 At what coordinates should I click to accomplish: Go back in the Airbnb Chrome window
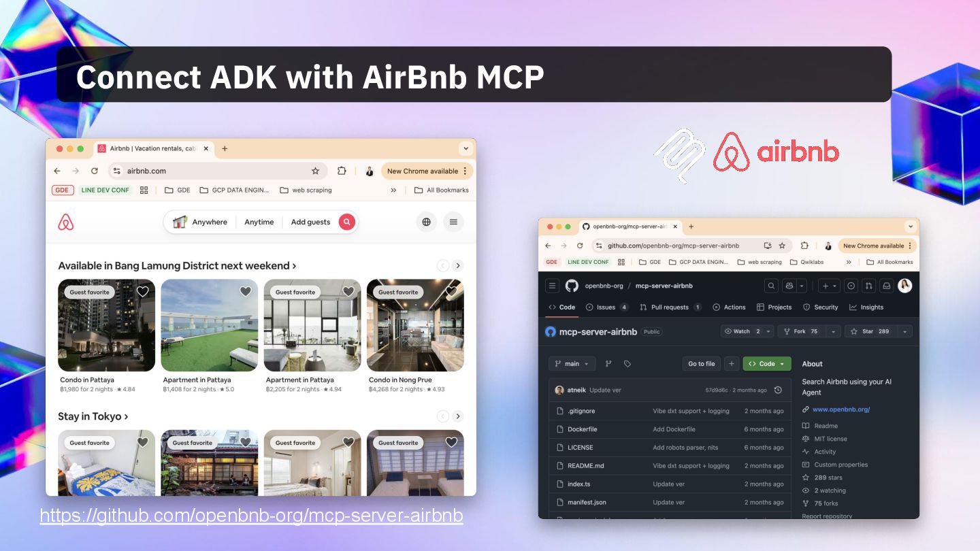click(57, 171)
